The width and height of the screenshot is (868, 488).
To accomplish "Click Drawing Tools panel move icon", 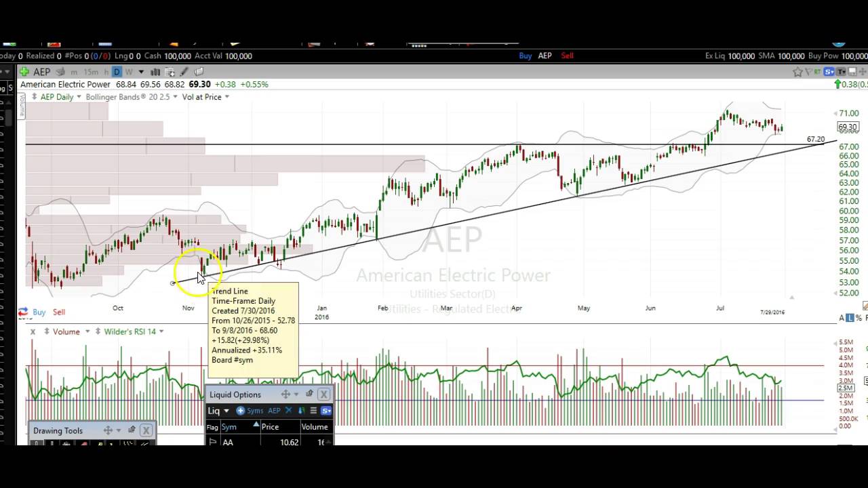I will (x=108, y=430).
